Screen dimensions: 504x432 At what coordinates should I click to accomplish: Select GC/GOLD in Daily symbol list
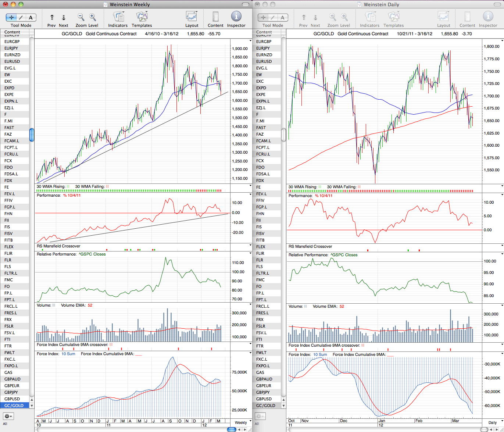click(266, 406)
